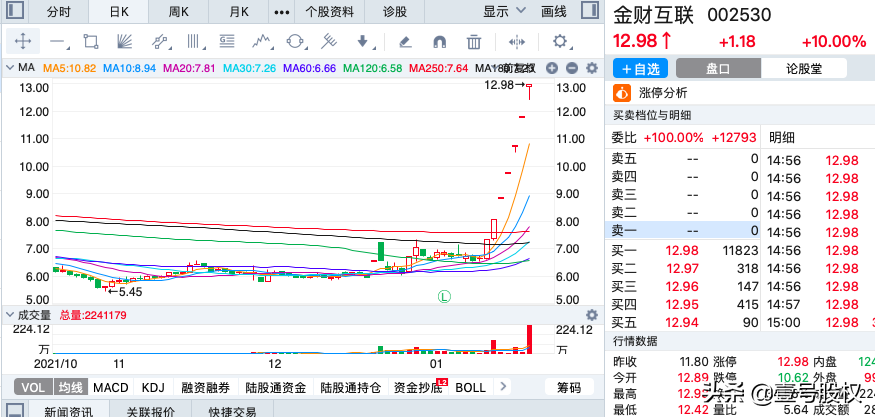The width and height of the screenshot is (875, 417).
Task: Toggle bottom panel icon at lower left
Action: [15, 410]
